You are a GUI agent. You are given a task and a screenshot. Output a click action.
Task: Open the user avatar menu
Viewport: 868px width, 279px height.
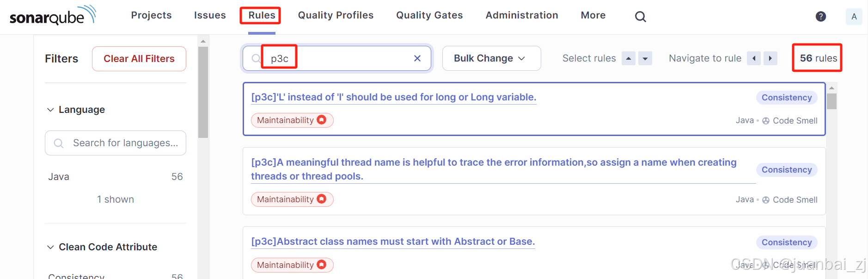pos(854,16)
